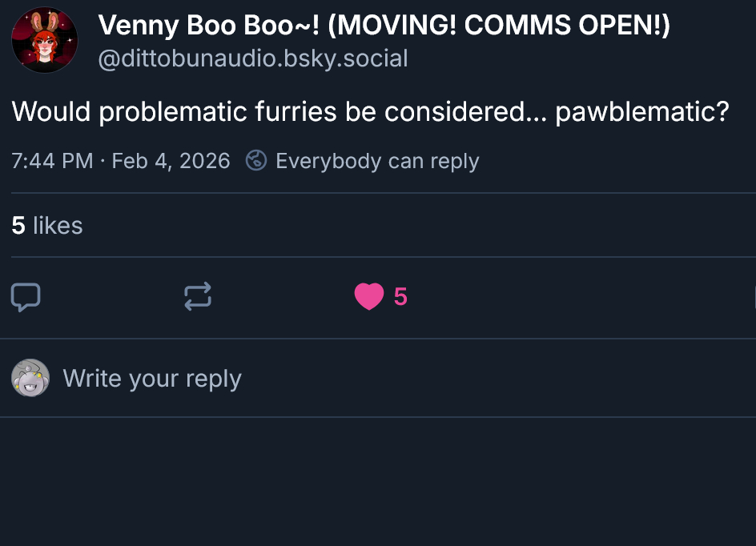Click the Feb 4, 2026 date
This screenshot has width=756, height=546.
tap(171, 161)
